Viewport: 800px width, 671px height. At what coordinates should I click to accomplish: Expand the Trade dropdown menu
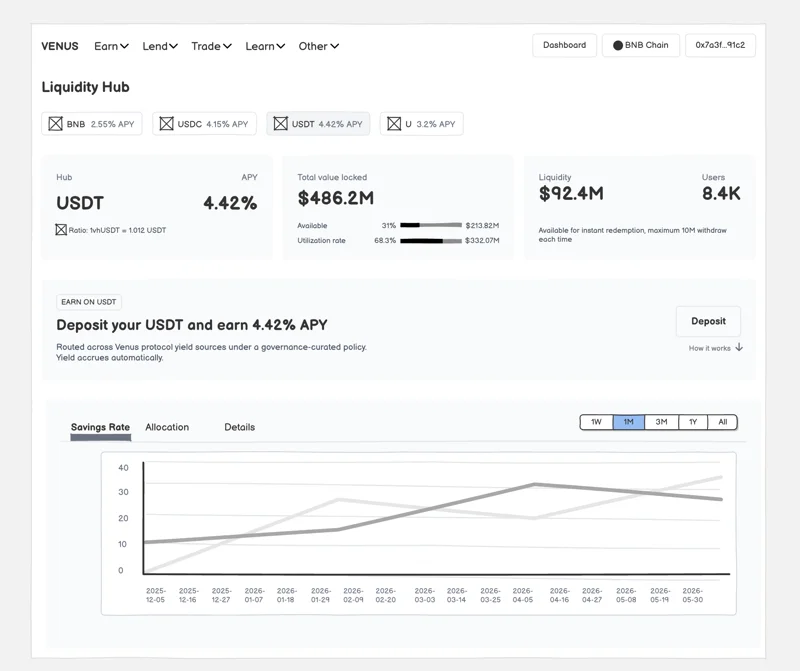(x=211, y=46)
